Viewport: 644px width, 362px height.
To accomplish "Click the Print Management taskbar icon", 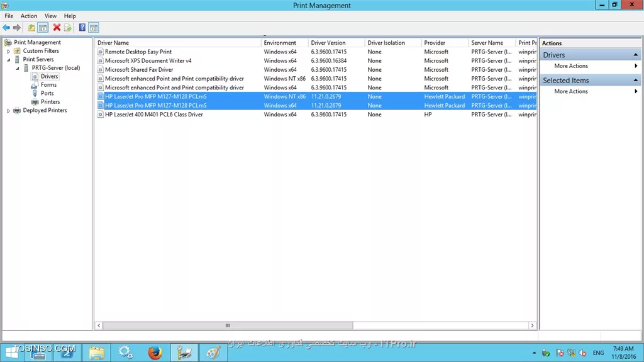I will click(184, 353).
